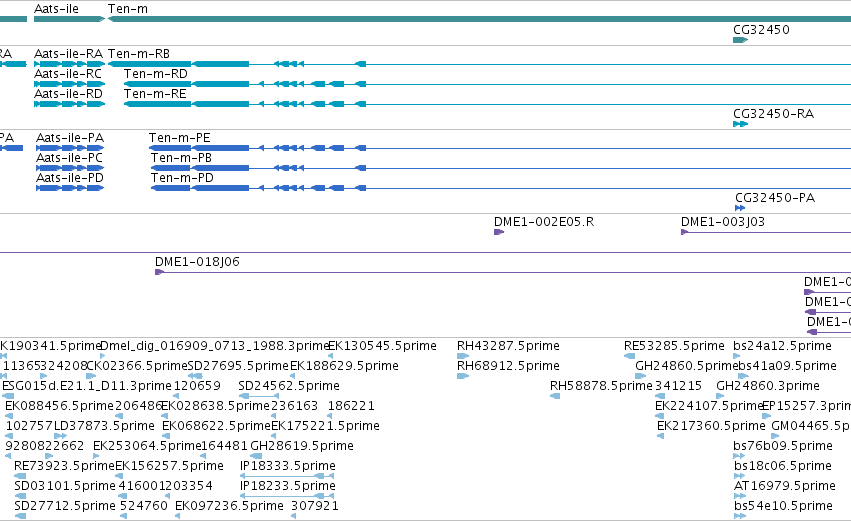The height and width of the screenshot is (521, 851).
Task: Select the DME1-018J06 clone label
Action: pos(197,262)
